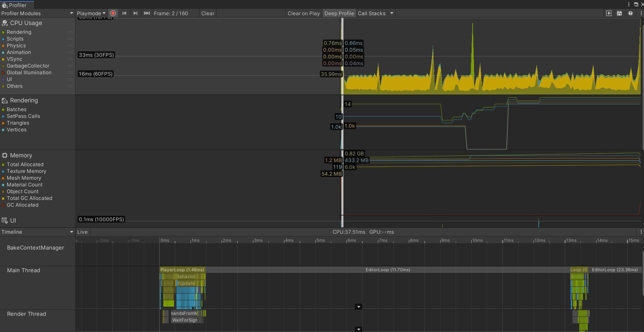Toggle the GarbageCollector category color box
This screenshot has width=644, height=332.
(3, 66)
